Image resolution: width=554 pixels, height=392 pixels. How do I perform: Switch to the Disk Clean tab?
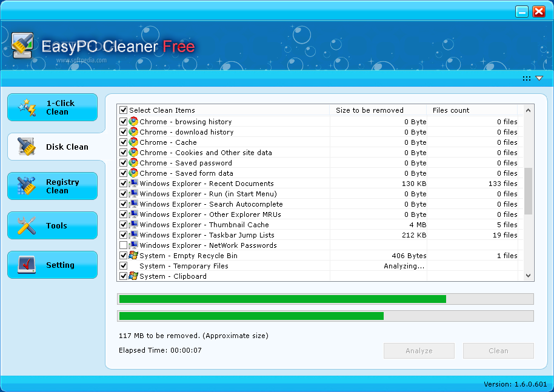click(x=56, y=147)
